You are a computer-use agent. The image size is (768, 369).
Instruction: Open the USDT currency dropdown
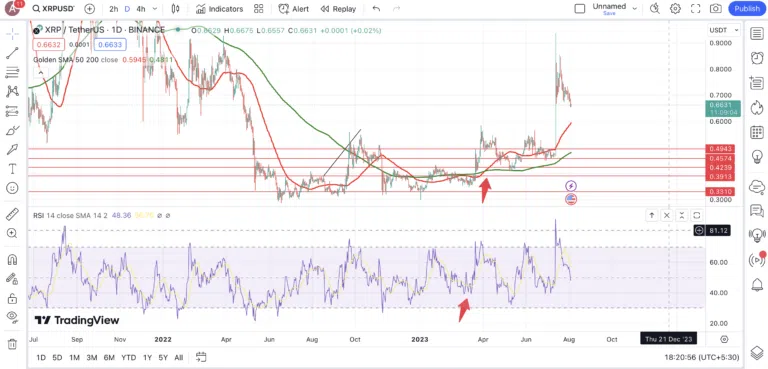coord(724,30)
